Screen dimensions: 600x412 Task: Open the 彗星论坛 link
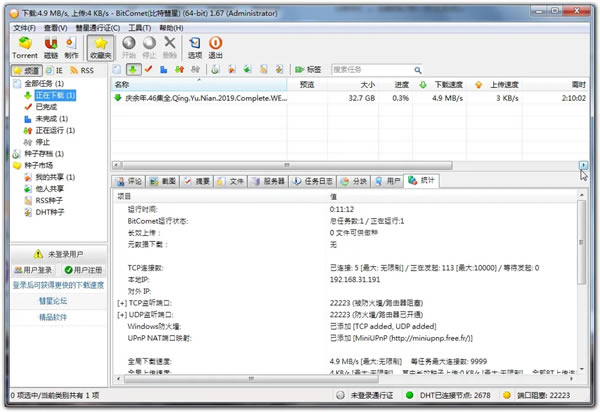pos(53,301)
